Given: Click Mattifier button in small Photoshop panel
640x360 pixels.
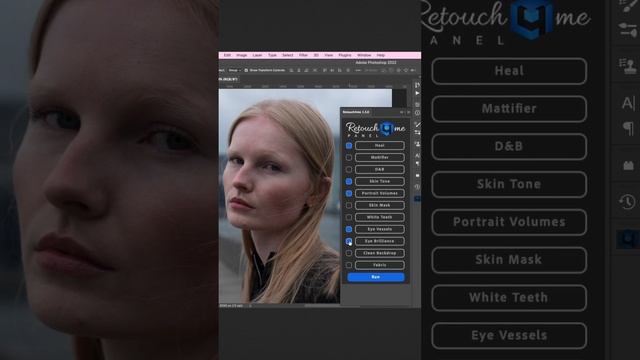Looking at the screenshot, I should point(380,157).
